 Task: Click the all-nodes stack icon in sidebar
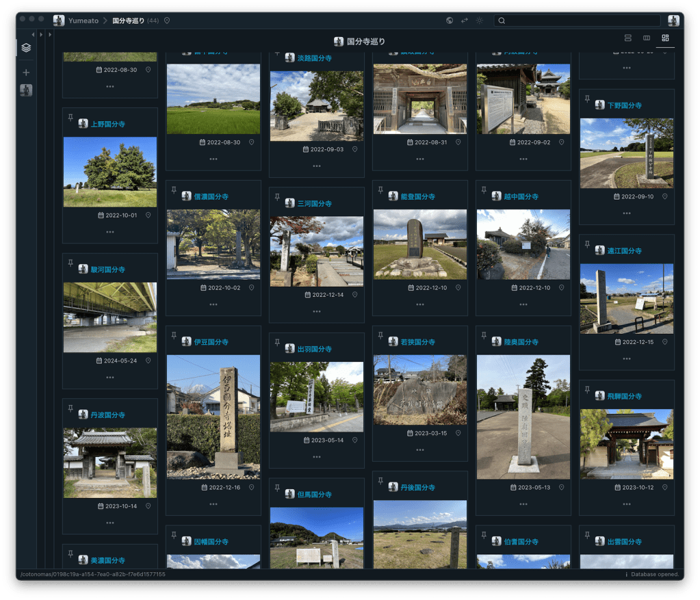click(x=26, y=48)
